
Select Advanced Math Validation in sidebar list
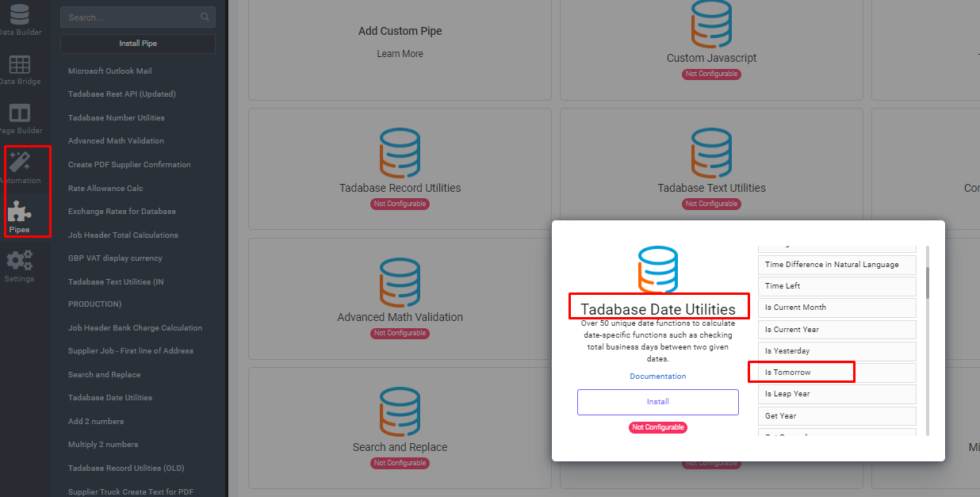[x=117, y=141]
